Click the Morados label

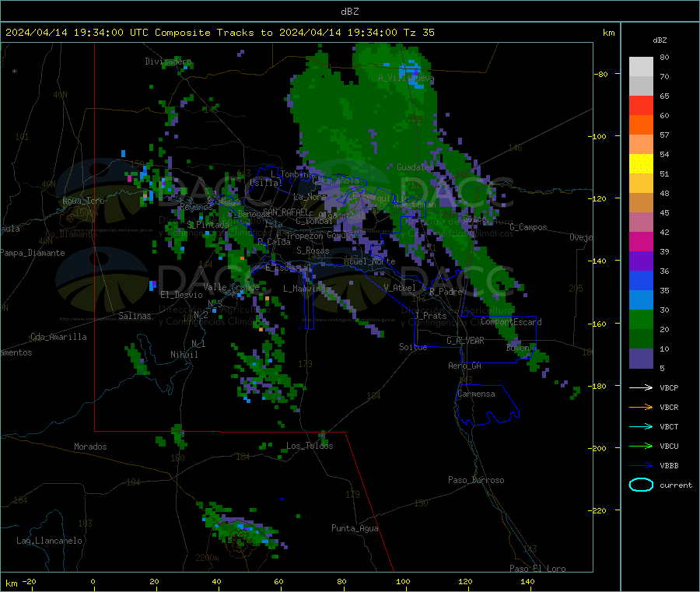tap(90, 447)
